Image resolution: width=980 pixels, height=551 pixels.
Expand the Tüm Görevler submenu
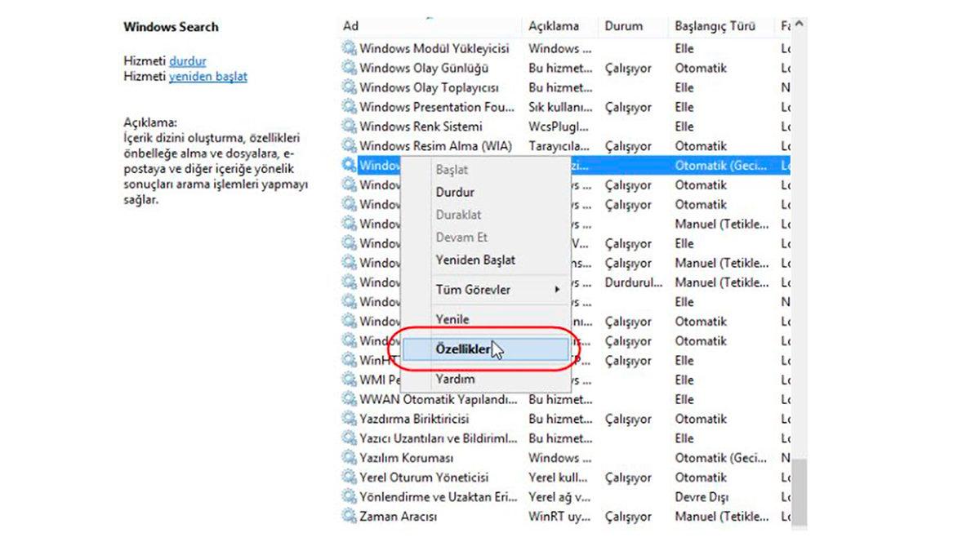pos(470,290)
